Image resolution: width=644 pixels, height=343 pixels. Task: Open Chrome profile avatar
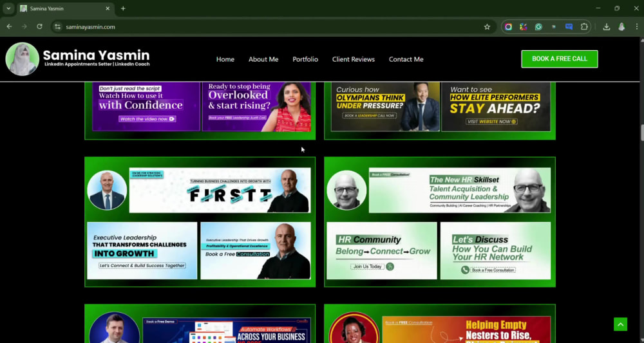point(621,26)
